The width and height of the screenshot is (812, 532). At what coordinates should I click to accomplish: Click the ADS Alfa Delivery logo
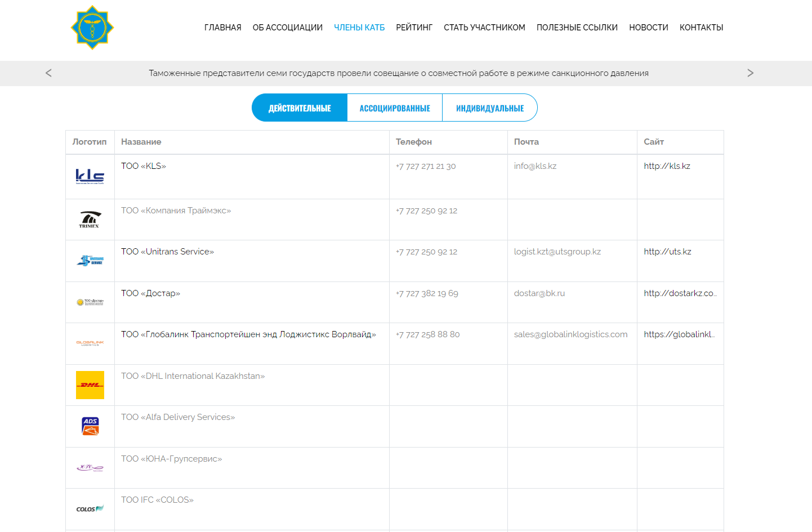click(90, 426)
